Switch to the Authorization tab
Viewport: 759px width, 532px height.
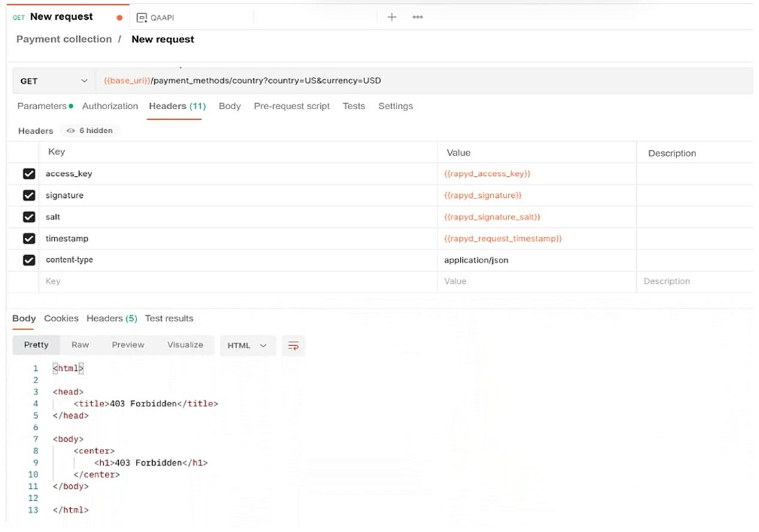[110, 106]
